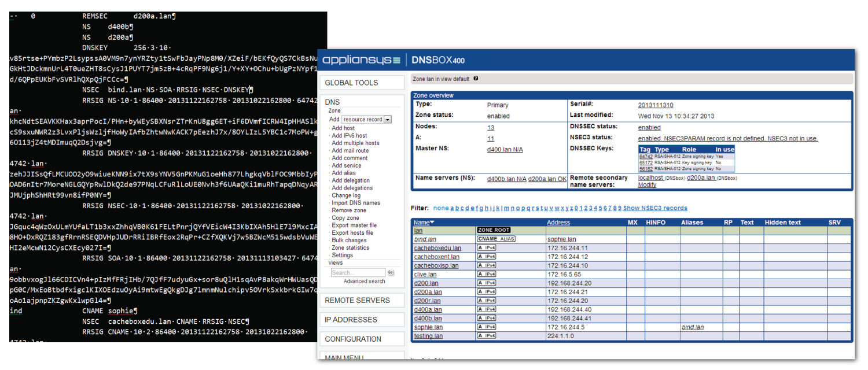
Task: Click the A IPv4 badge for clive.lan
Action: click(x=487, y=274)
